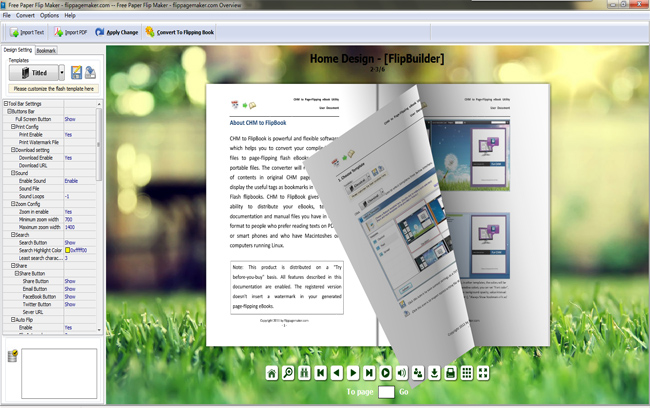Screen dimensions: 650x408
Task: Click the Titled template button
Action: click(x=34, y=73)
